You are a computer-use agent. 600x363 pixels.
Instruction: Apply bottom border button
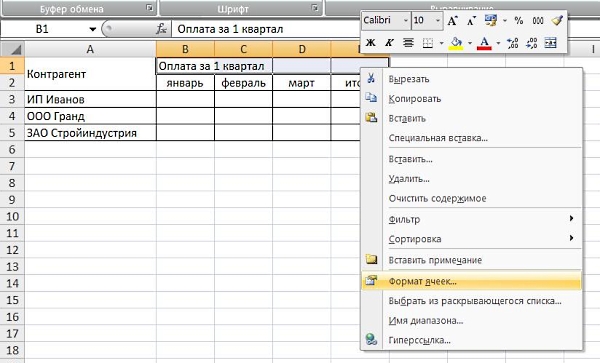pyautogui.click(x=428, y=43)
